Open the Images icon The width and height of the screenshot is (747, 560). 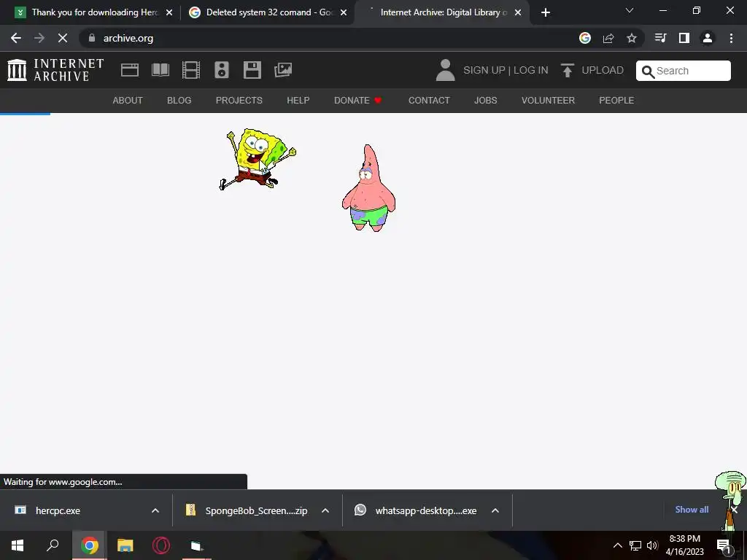283,70
